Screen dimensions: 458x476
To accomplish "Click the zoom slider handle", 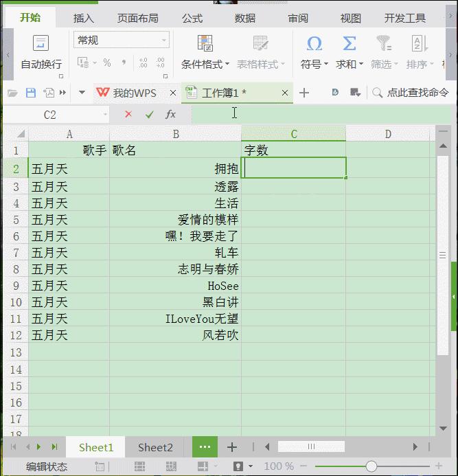I will click(x=371, y=466).
